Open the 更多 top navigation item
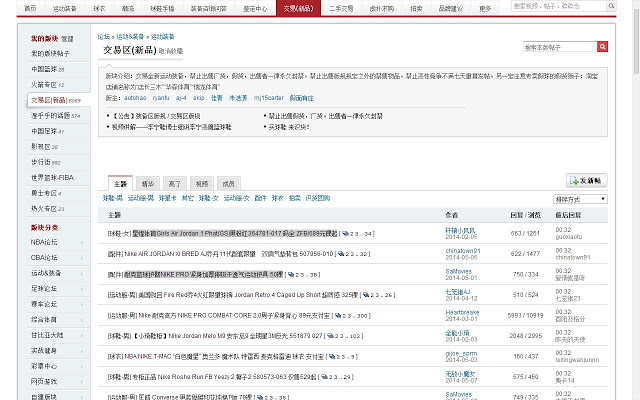 coord(485,8)
